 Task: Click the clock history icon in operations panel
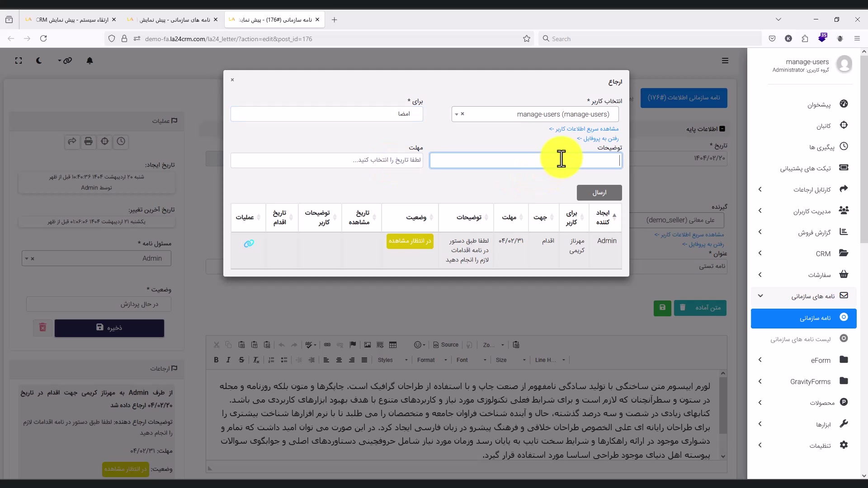pos(121,141)
